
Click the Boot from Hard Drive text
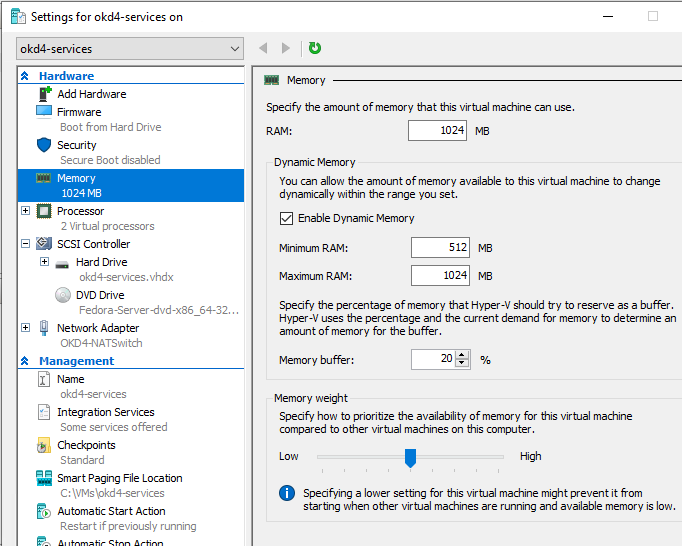tap(110, 127)
